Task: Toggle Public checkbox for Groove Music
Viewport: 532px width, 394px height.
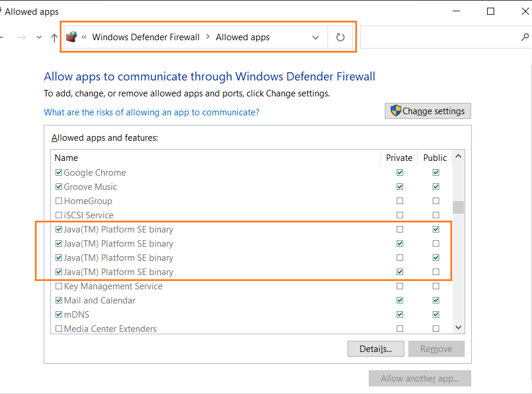Action: [436, 187]
